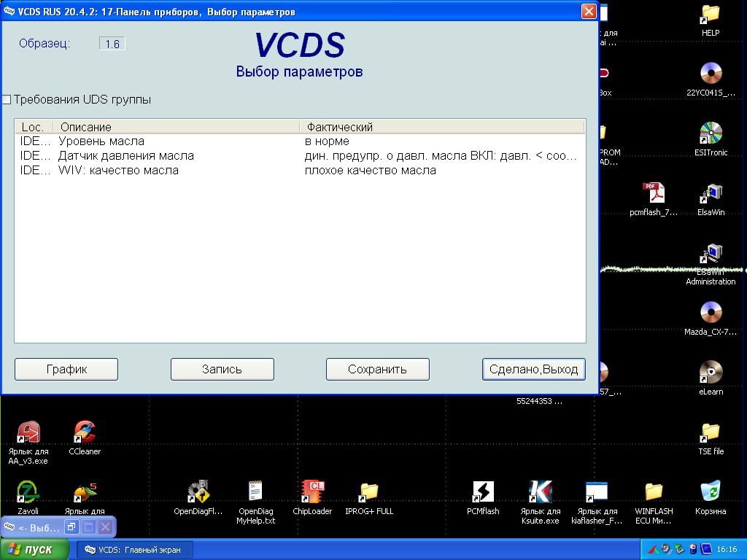Screen dimensions: 747x560
Task: Launch kiaflasher shortcut icon
Action: pos(597,502)
